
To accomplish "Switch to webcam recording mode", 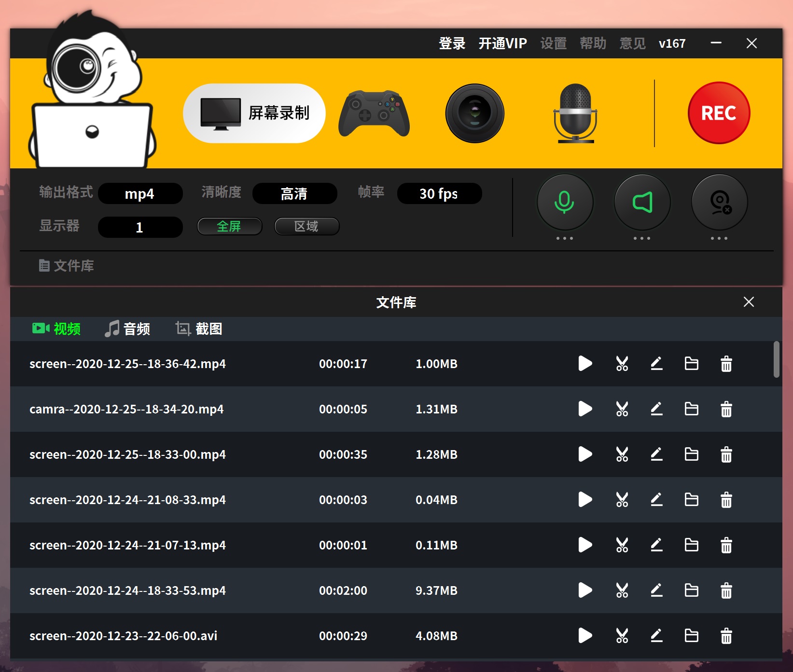I will pos(474,114).
